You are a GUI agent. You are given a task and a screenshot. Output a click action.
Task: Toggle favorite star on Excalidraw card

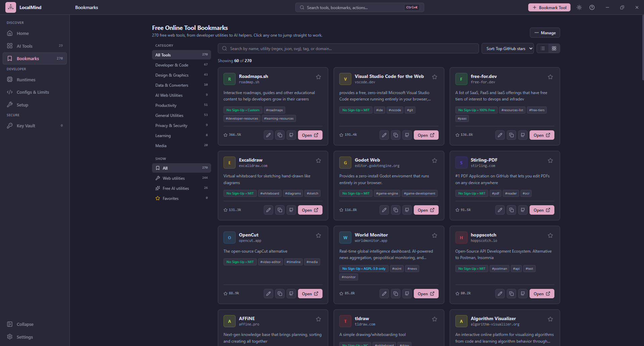pos(318,161)
